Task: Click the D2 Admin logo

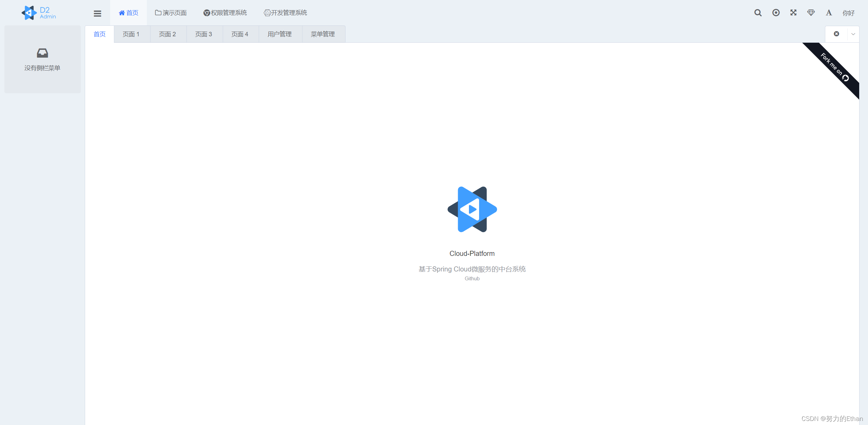Action: (x=39, y=13)
